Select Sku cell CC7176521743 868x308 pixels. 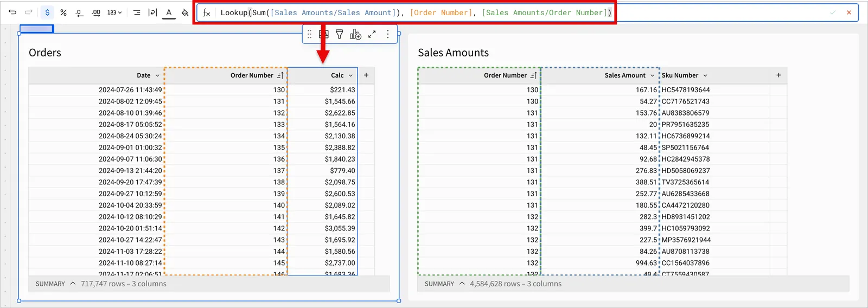click(x=714, y=101)
